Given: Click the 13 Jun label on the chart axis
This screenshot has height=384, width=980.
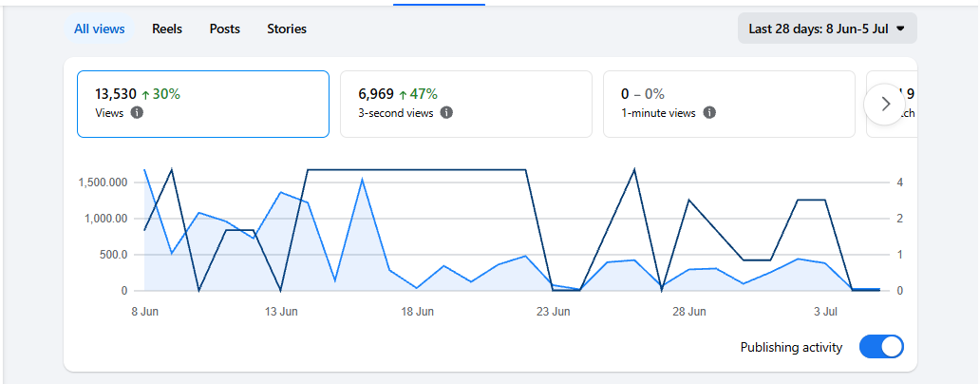Looking at the screenshot, I should coord(281,312).
